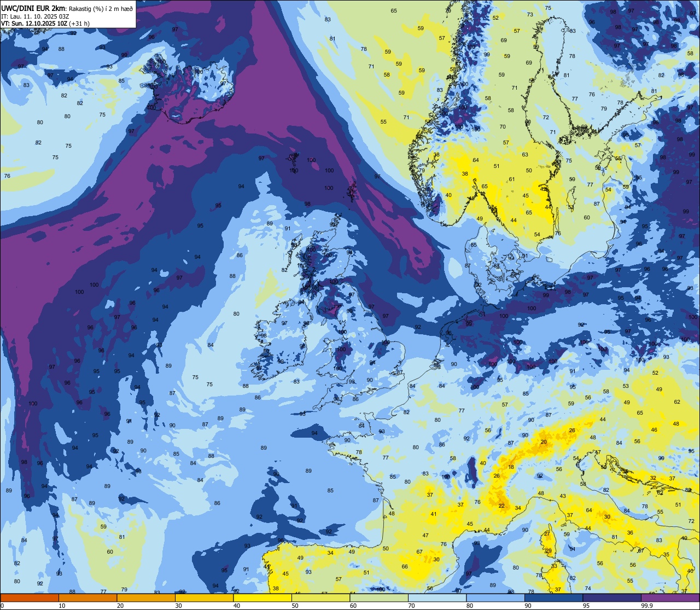Click the light orange 20–30 legend swatch
The width and height of the screenshot is (700, 610).
(146, 598)
